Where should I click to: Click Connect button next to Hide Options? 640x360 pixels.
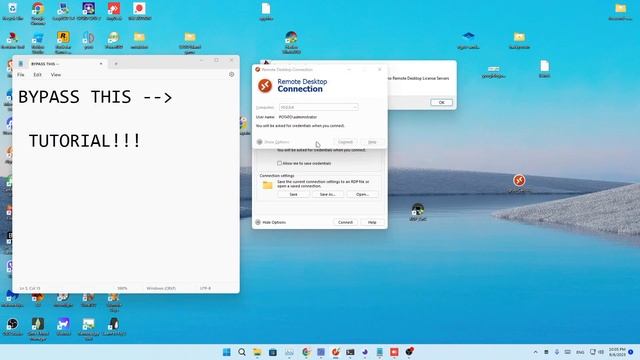(x=345, y=222)
